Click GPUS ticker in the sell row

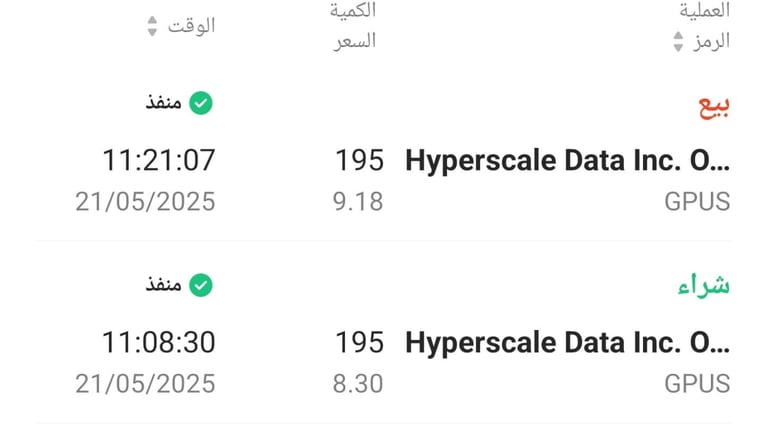(697, 202)
